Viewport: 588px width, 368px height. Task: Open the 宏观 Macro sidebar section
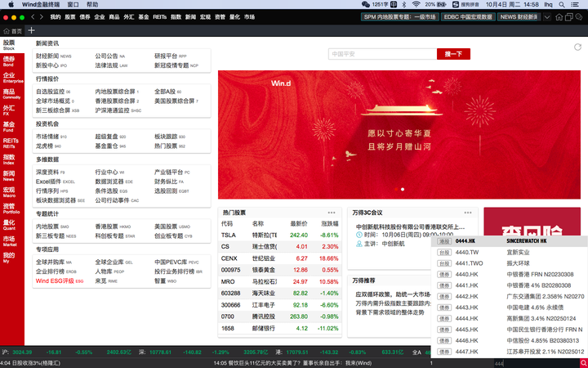click(x=12, y=192)
